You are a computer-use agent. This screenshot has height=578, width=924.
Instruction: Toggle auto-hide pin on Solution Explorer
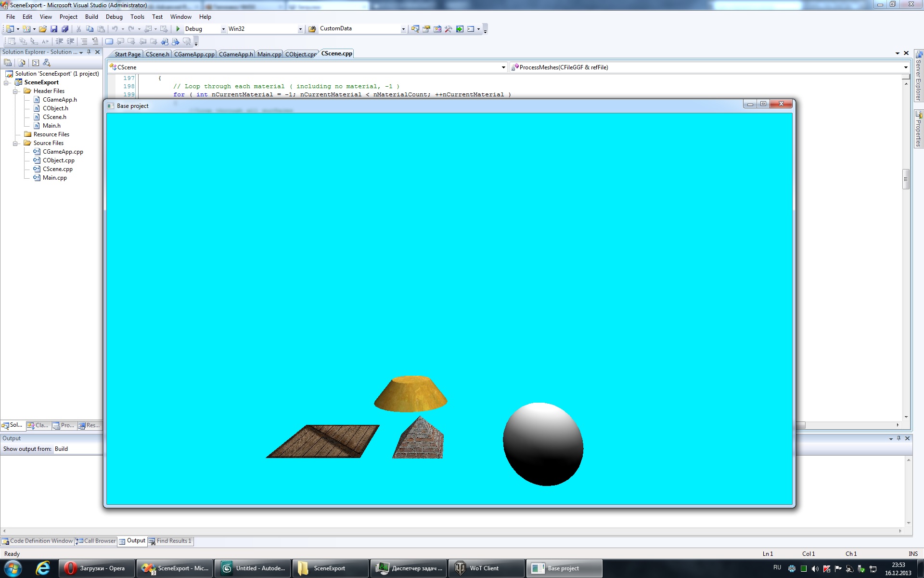[x=89, y=52]
